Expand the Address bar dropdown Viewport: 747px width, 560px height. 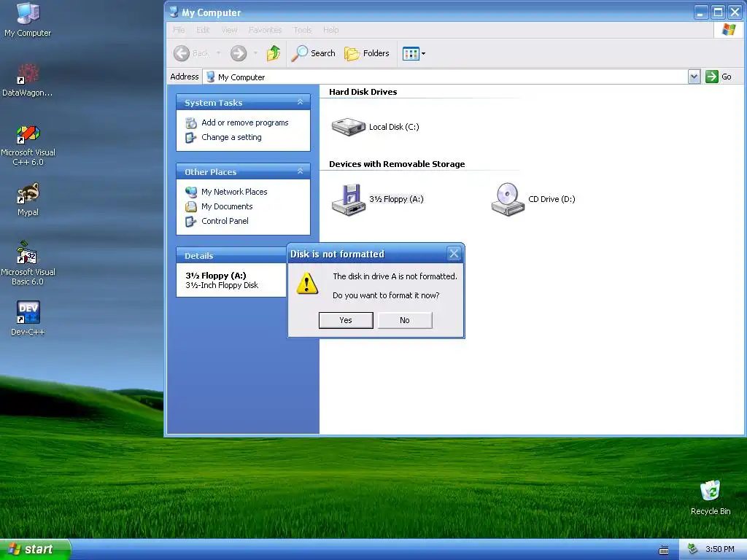(694, 77)
